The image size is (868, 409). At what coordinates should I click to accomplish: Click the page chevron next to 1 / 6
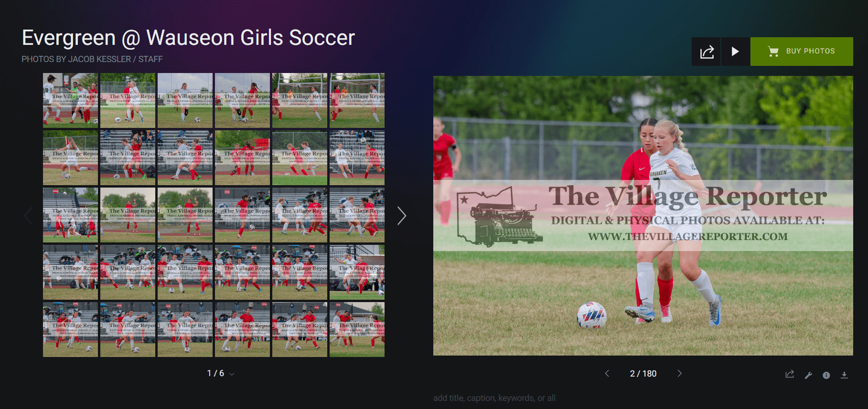(232, 374)
